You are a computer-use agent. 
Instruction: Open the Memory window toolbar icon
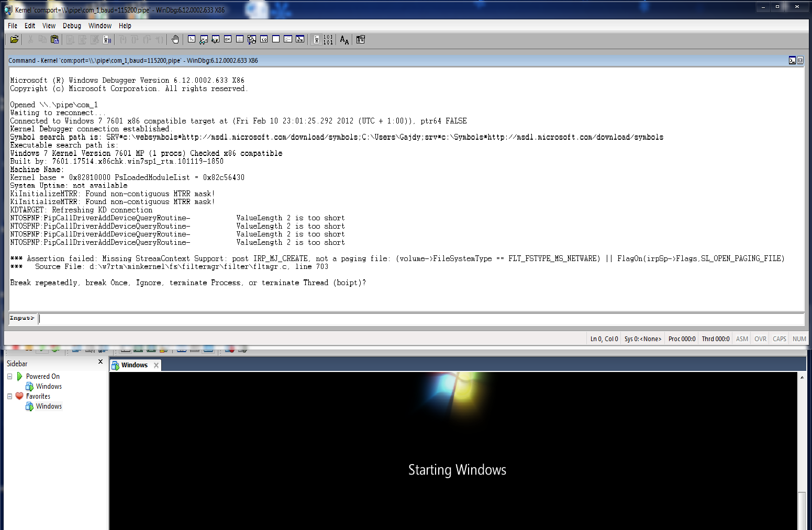[x=240, y=39]
